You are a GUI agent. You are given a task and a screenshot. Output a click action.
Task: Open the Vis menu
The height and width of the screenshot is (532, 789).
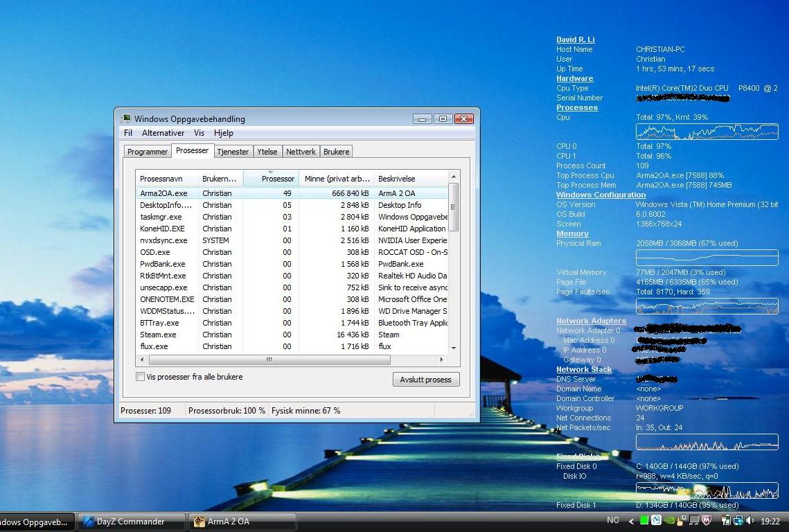(x=200, y=133)
